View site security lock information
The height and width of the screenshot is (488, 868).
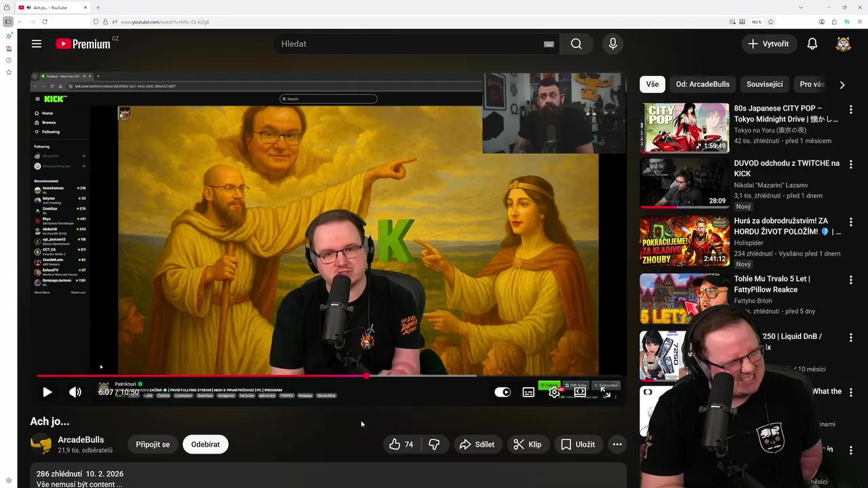coord(105,22)
